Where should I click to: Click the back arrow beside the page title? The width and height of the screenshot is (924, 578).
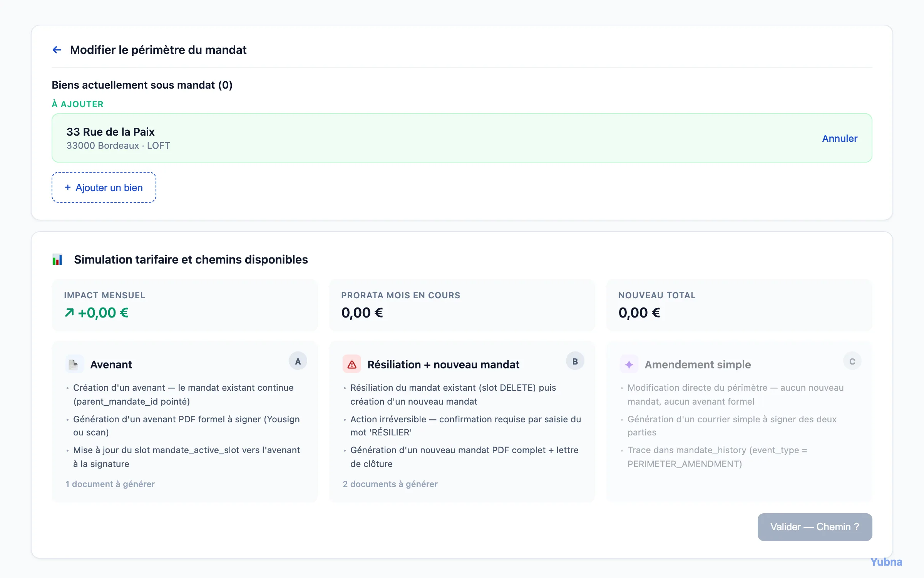[x=57, y=50]
